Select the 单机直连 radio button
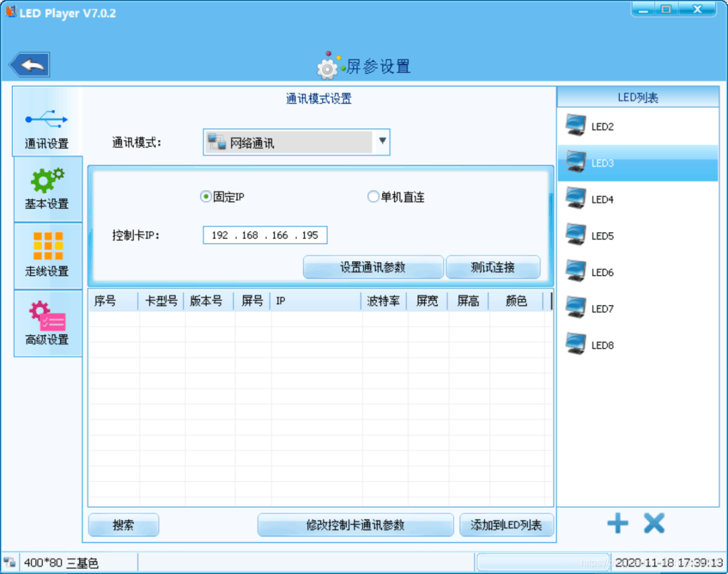Screen dimensions: 728x574 click(x=373, y=197)
